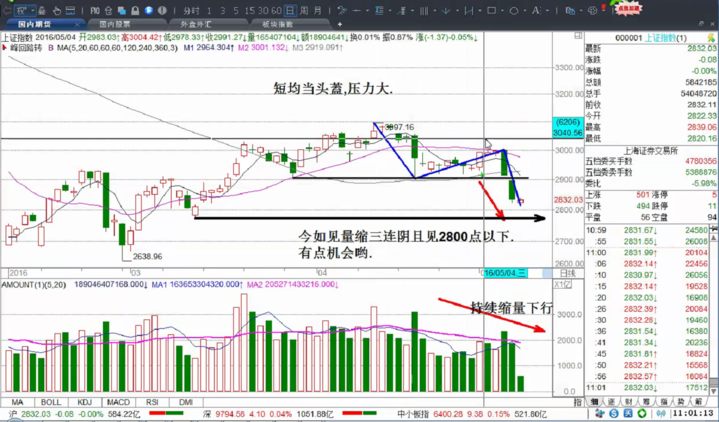Click the overlay stack icon beside 权

[42, 11]
